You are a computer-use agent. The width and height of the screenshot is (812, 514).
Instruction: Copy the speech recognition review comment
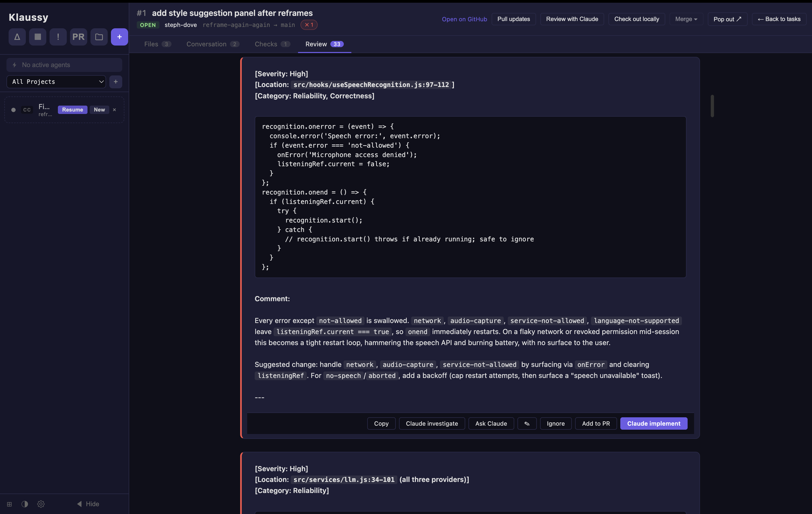381,423
